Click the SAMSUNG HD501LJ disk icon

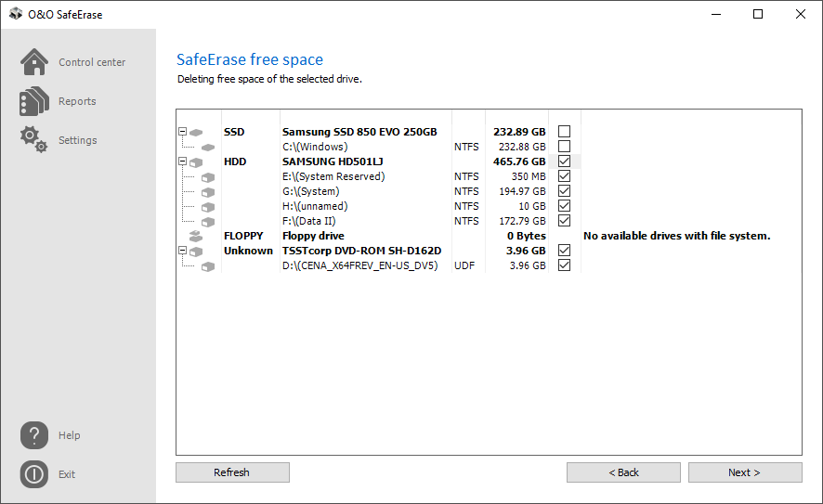[x=196, y=162]
